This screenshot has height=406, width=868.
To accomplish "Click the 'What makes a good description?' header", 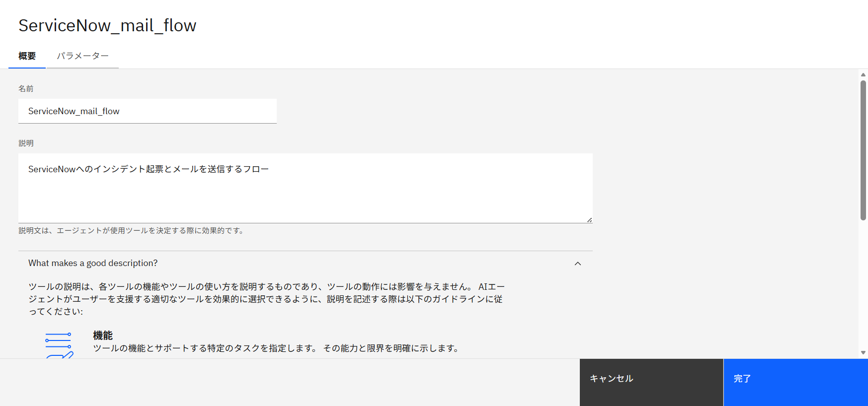I will [x=93, y=263].
